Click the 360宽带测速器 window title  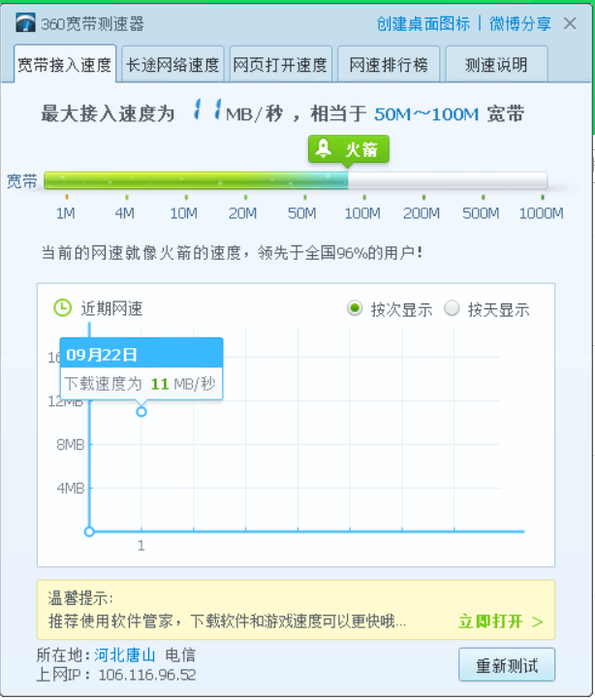[92, 23]
